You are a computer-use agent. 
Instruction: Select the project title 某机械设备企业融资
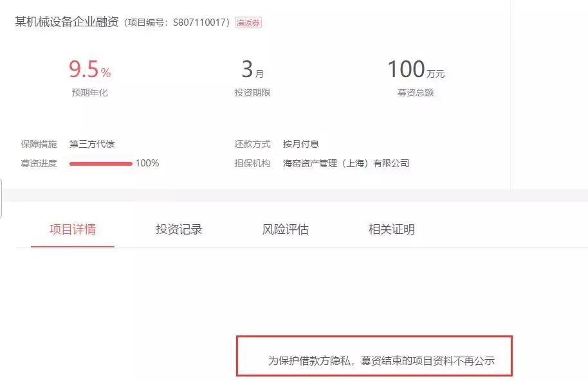[x=67, y=22]
